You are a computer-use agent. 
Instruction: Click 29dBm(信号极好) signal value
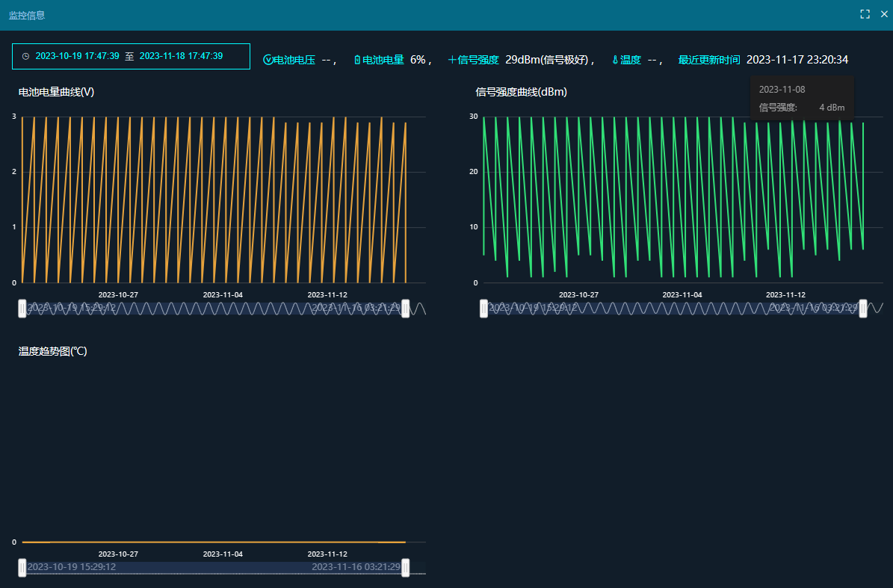(547, 60)
